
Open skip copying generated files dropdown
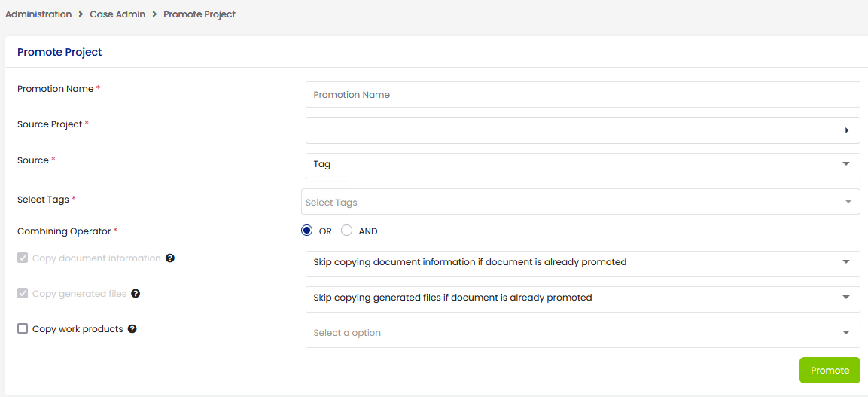tap(583, 299)
